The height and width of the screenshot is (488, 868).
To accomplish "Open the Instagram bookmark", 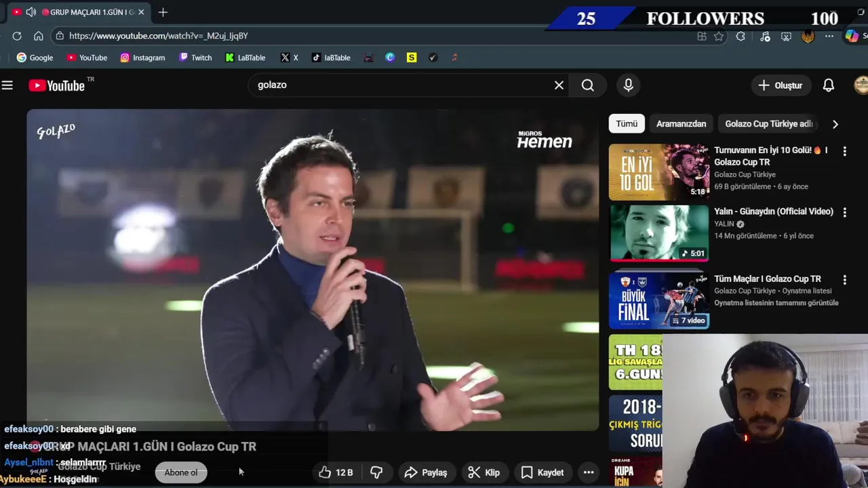I will [x=142, y=58].
